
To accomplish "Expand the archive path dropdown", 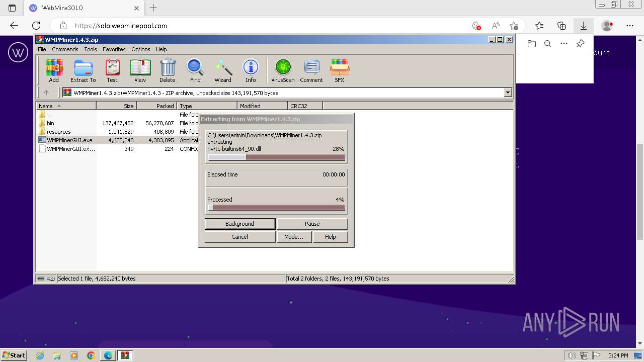I will pos(508,93).
